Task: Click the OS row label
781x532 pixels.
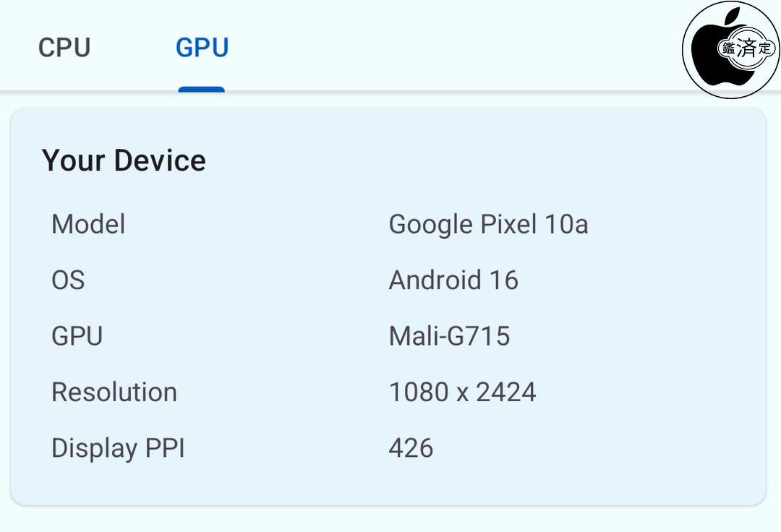Action: (x=68, y=280)
